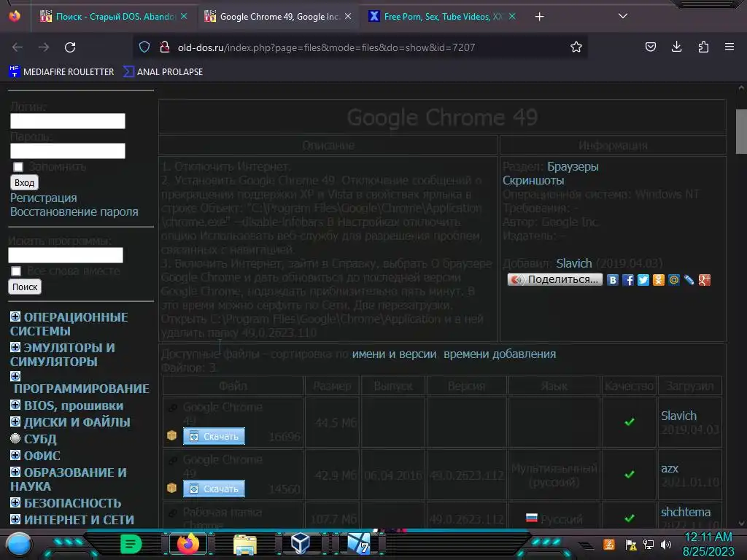Click Вход login button
The height and width of the screenshot is (560, 747).
(x=24, y=183)
